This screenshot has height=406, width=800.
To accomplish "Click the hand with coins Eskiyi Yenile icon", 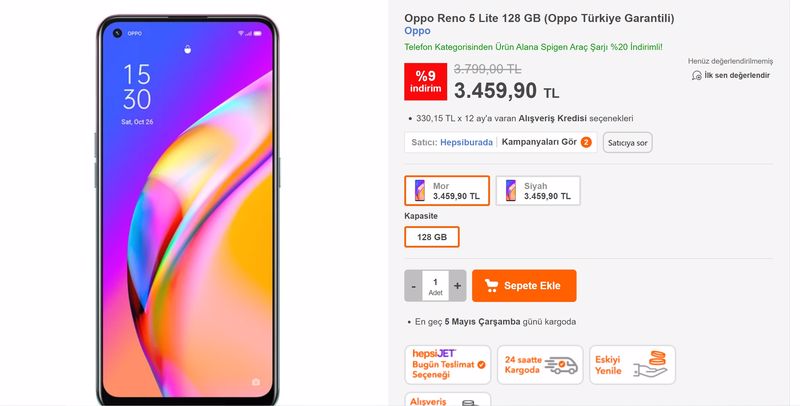I will (651, 364).
